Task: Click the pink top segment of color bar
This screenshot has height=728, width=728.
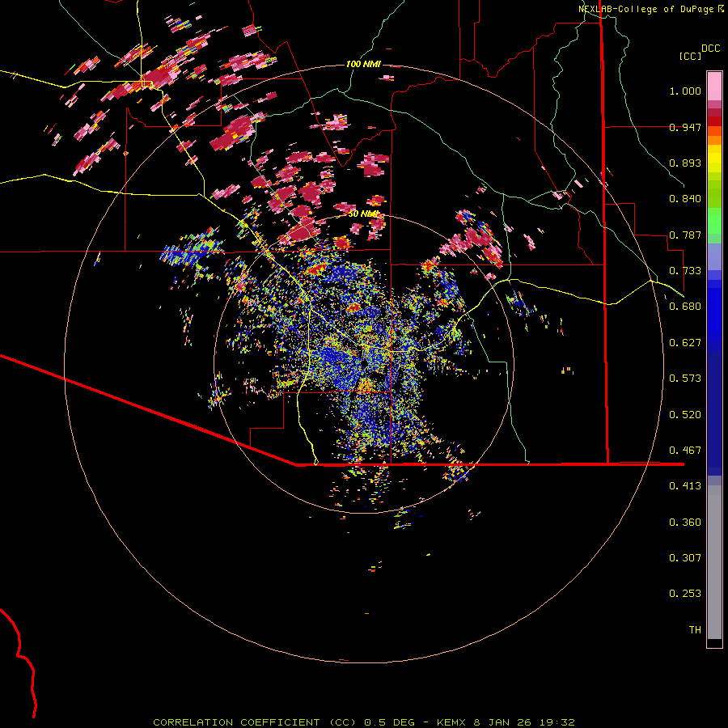Action: [714, 87]
